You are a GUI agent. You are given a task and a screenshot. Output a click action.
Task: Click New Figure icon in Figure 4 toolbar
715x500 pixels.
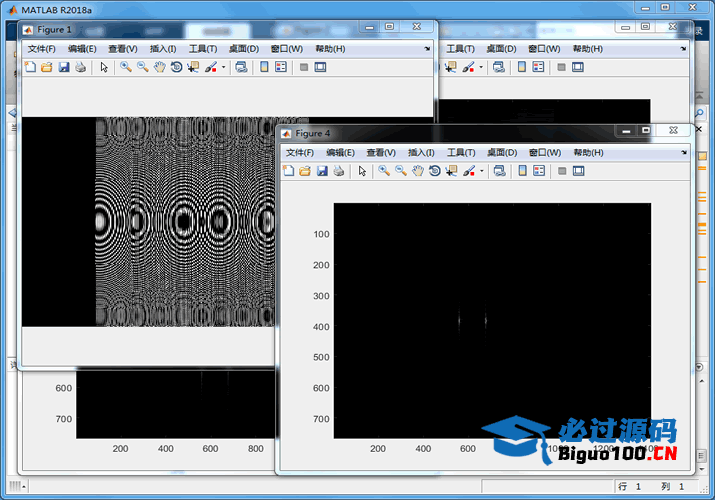tap(288, 171)
